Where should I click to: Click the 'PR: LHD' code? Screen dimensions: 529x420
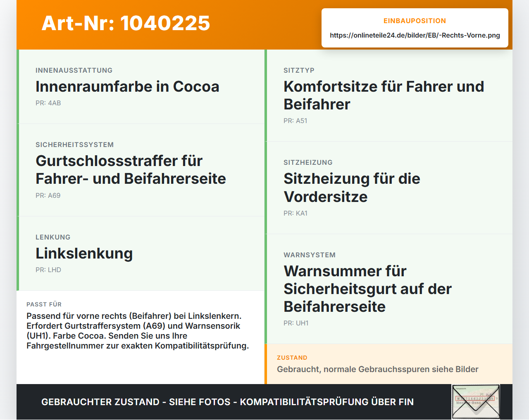(48, 270)
